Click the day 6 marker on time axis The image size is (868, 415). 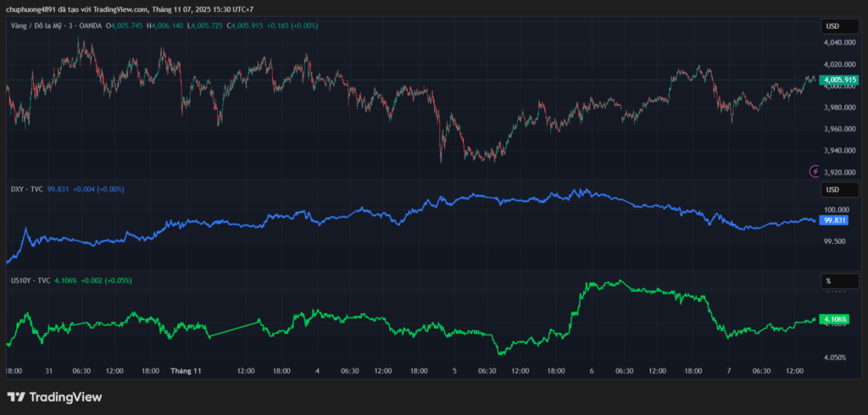592,371
